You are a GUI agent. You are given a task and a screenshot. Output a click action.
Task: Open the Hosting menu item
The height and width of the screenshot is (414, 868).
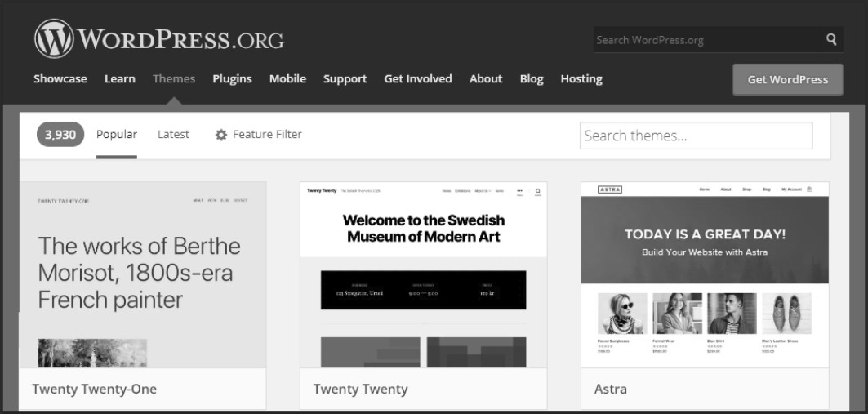(581, 78)
